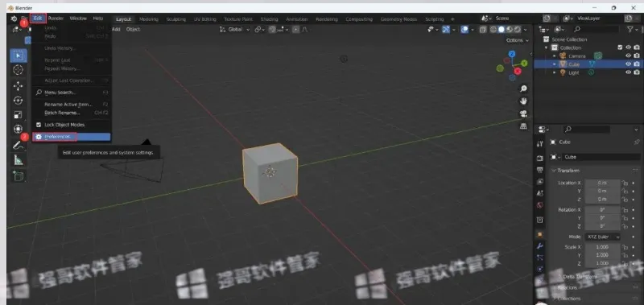Expand the Camera item in outliner
644x305 pixels.
[554, 56]
